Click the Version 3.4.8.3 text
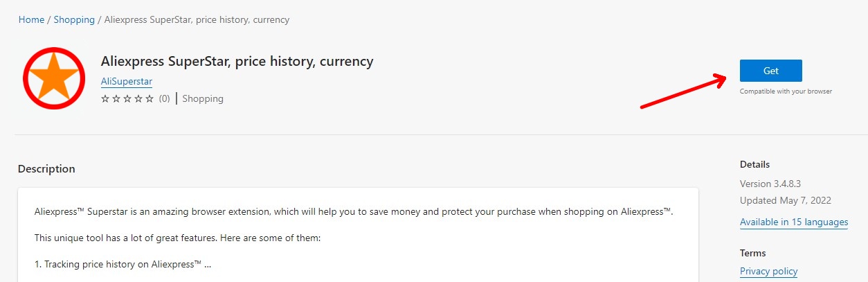Viewport: 868px width, 282px height. [x=770, y=184]
